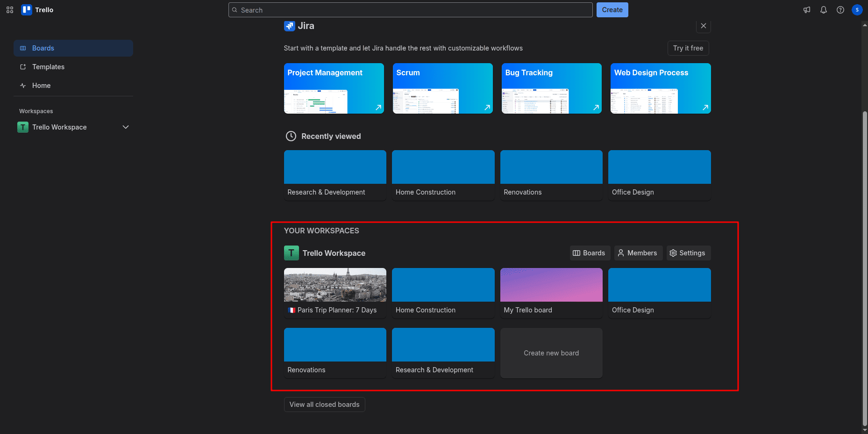Open the Bug Tracking Jira template

click(552, 88)
